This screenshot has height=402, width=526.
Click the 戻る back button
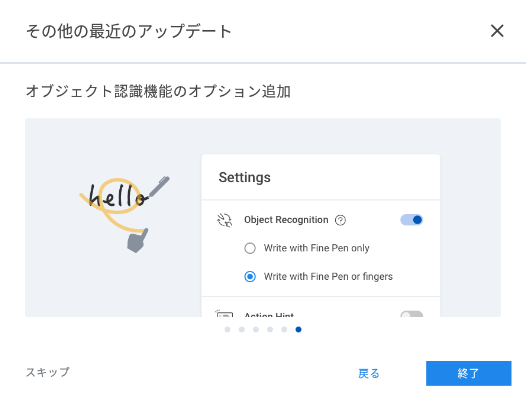pos(369,373)
